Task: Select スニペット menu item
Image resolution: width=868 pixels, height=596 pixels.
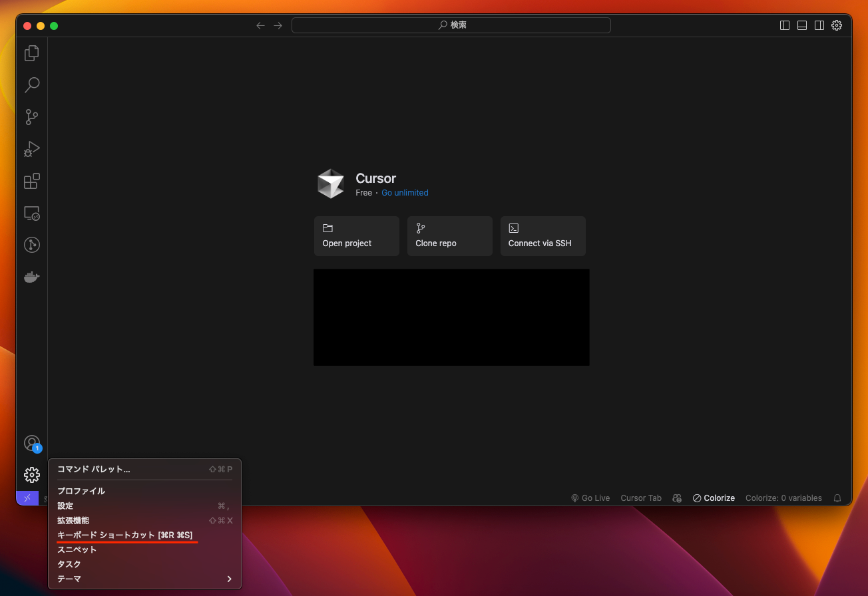Action: point(144,549)
